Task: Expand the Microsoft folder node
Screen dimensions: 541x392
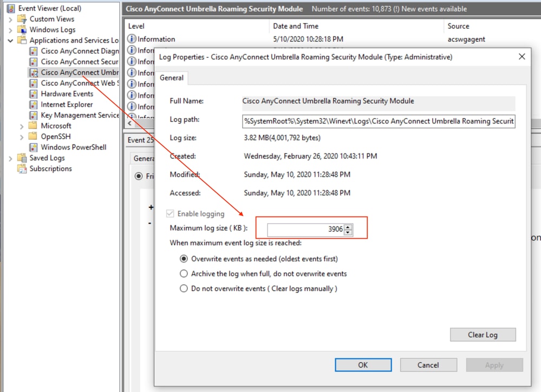Action: [22, 127]
